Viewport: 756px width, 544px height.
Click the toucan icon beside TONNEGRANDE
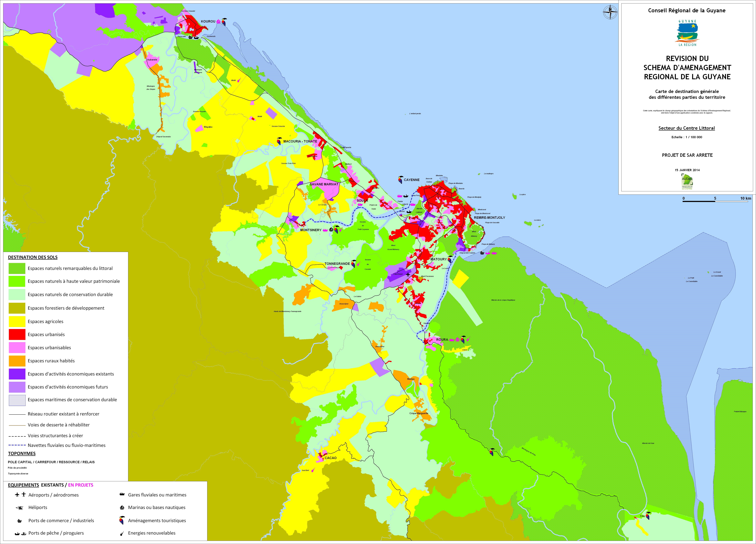tap(354, 264)
